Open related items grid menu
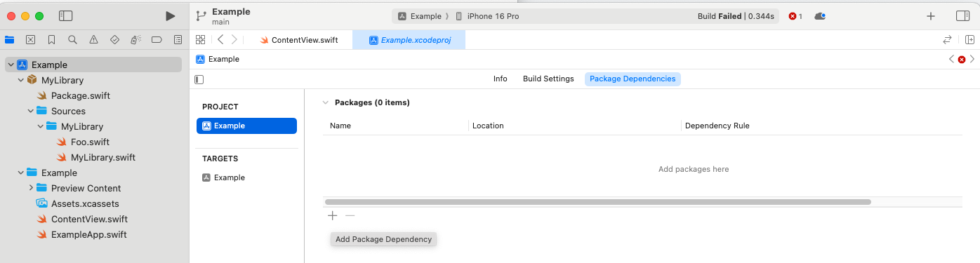This screenshot has height=263, width=980. click(200, 40)
